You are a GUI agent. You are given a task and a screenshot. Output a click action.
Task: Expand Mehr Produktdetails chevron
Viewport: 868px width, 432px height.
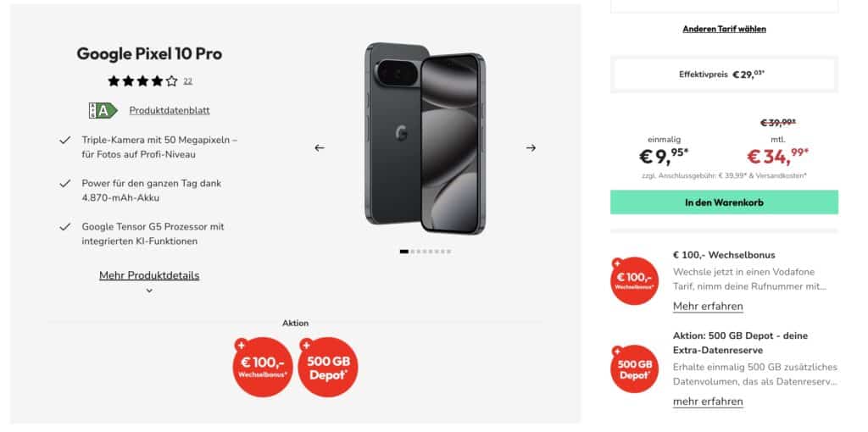(149, 291)
